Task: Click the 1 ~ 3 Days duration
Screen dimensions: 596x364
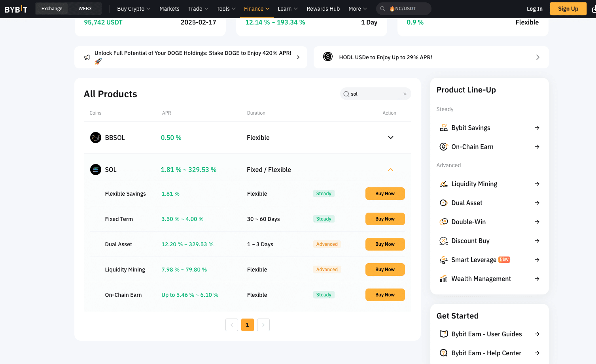Action: pos(260,244)
